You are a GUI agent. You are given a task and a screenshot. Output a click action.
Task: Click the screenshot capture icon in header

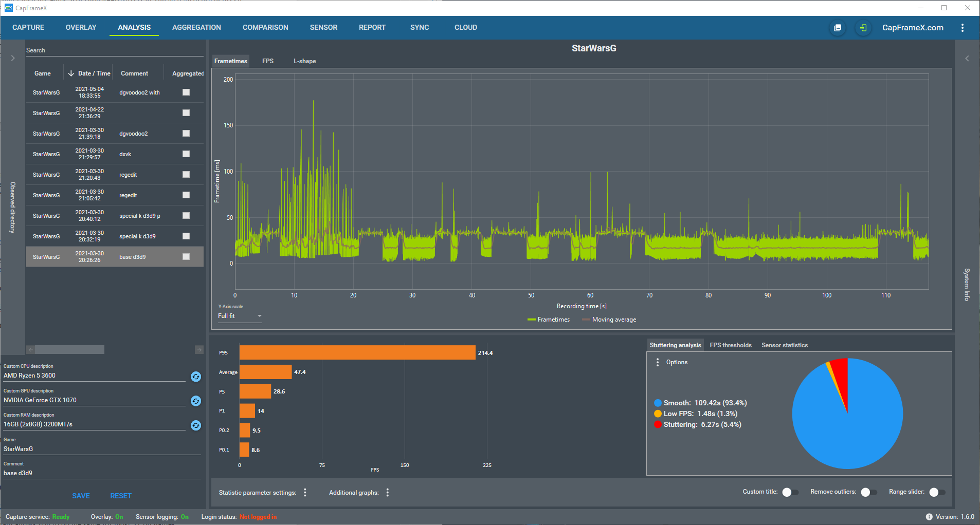pos(838,28)
